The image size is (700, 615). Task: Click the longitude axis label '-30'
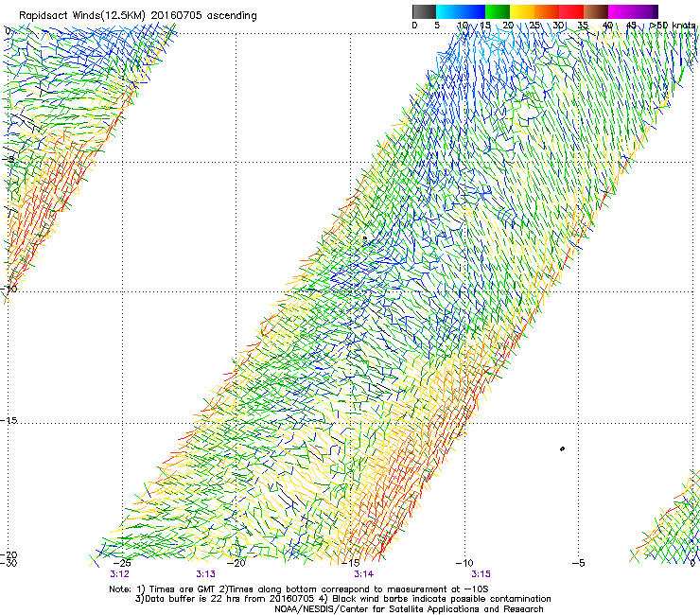(9, 563)
